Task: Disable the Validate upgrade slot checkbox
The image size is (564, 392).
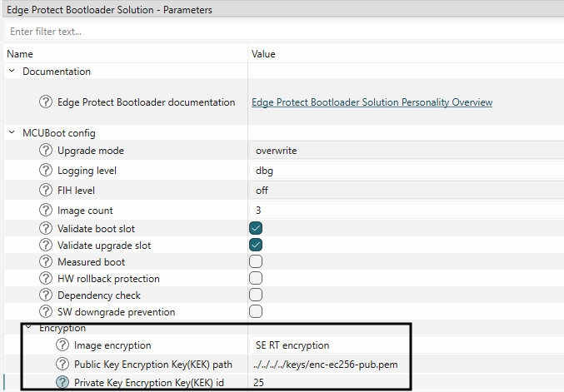Action: click(257, 245)
